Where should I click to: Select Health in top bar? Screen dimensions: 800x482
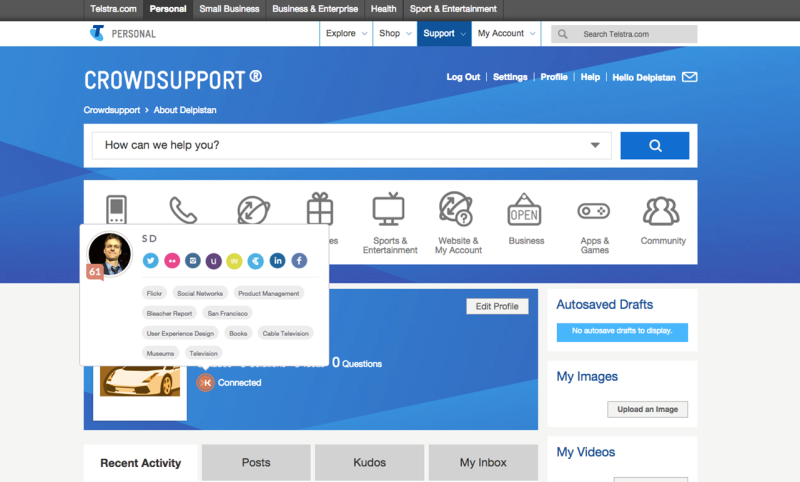point(384,9)
